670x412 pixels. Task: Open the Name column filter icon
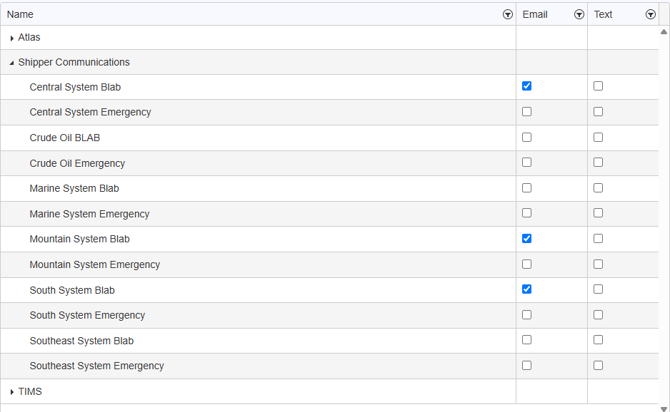pyautogui.click(x=507, y=15)
